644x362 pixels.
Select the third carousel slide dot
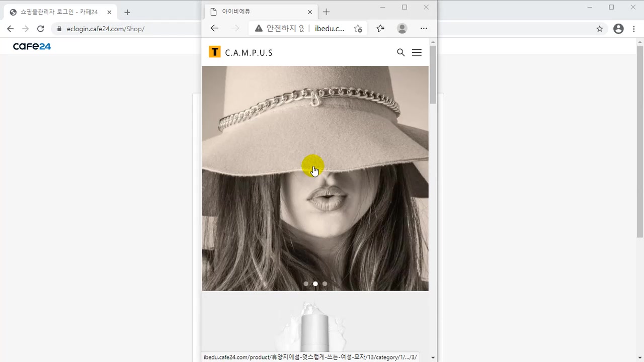pyautogui.click(x=325, y=284)
